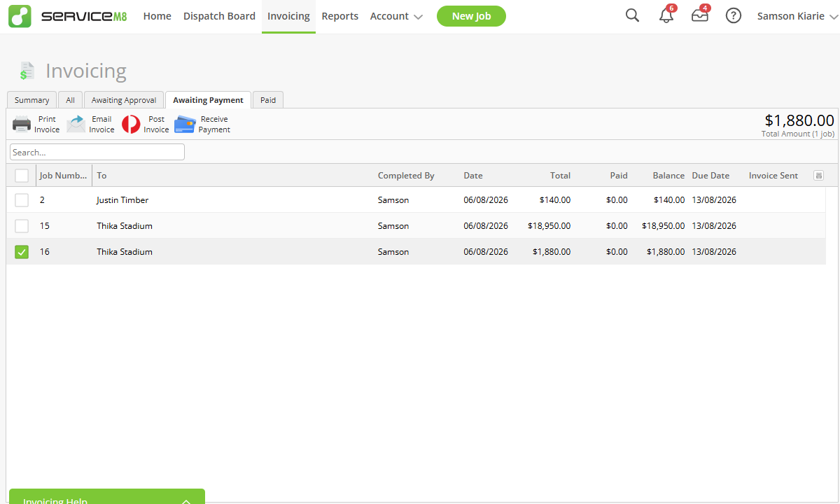Switch to the All tab
Viewport: 840px width, 504px height.
(x=70, y=100)
